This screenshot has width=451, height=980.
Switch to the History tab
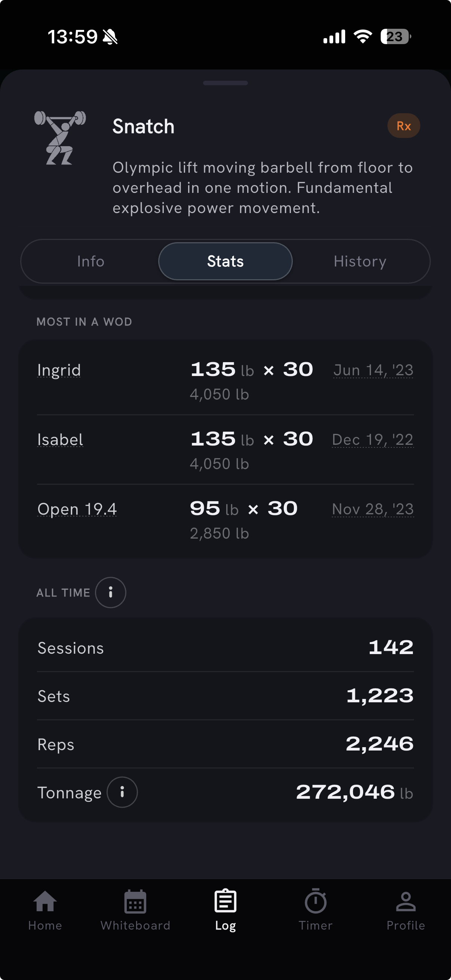coord(360,261)
